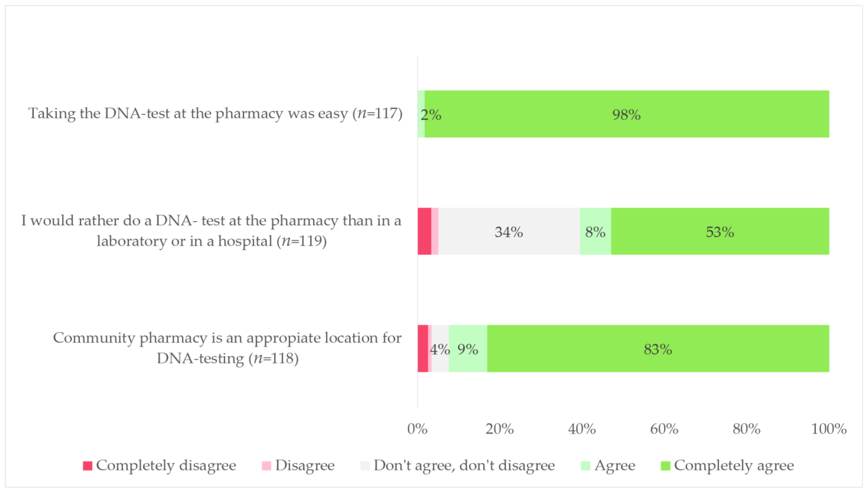Click the 'Taking the DNA-test' category label
The image size is (868, 493).
click(215, 113)
